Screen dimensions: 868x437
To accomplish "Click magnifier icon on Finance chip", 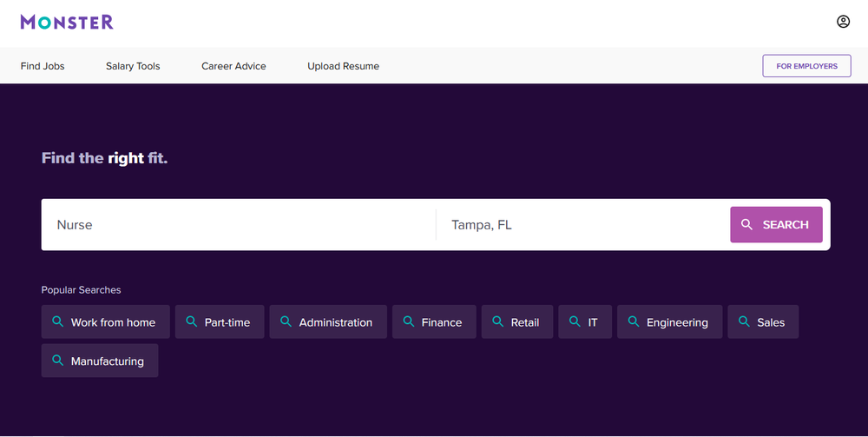I will click(409, 321).
